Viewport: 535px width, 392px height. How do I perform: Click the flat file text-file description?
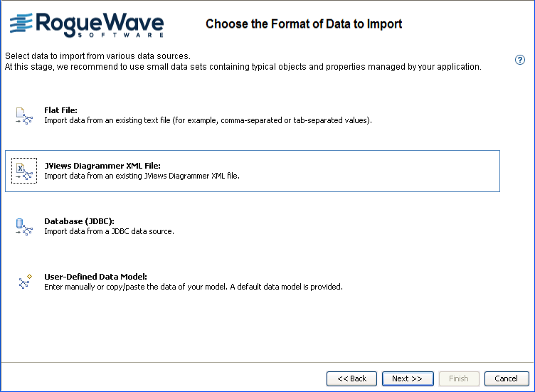(208, 120)
